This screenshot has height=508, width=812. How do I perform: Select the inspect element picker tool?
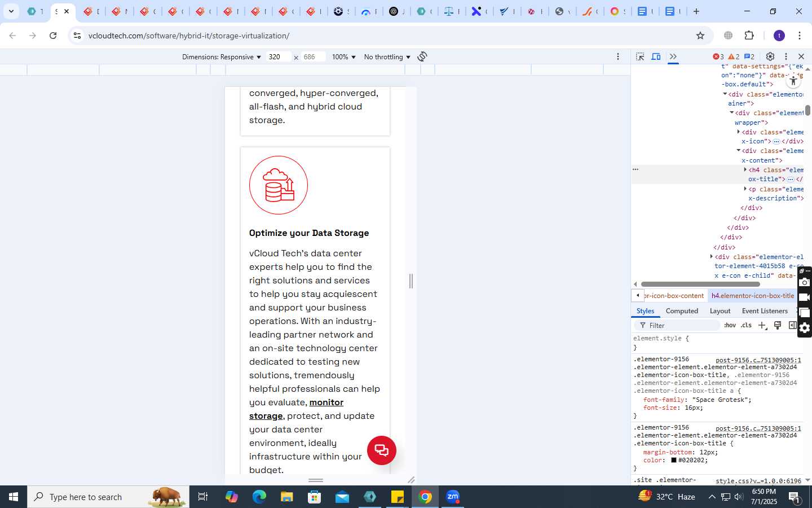(x=640, y=56)
